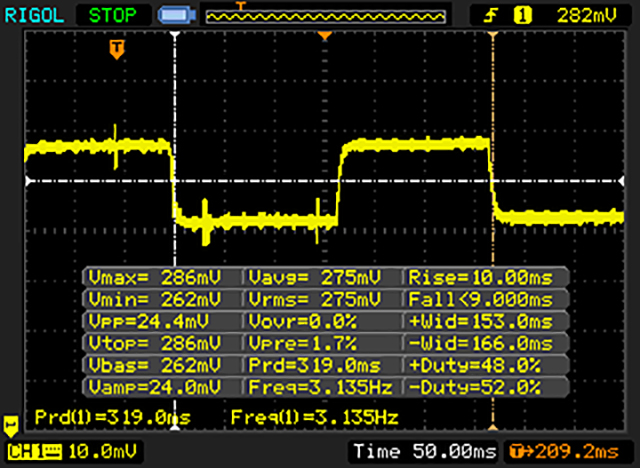
Task: Click the USB storage device icon
Action: (x=176, y=16)
